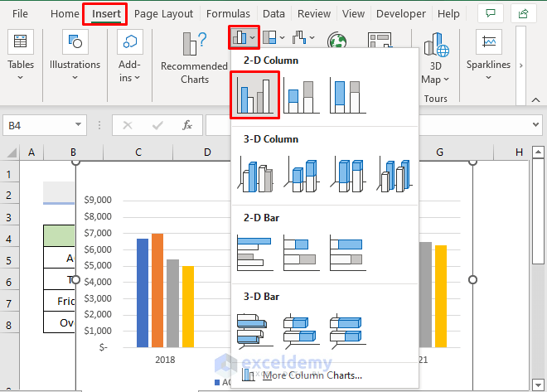
Task: Choose the 3-D 100% Stacked Column chart
Action: pos(347,174)
